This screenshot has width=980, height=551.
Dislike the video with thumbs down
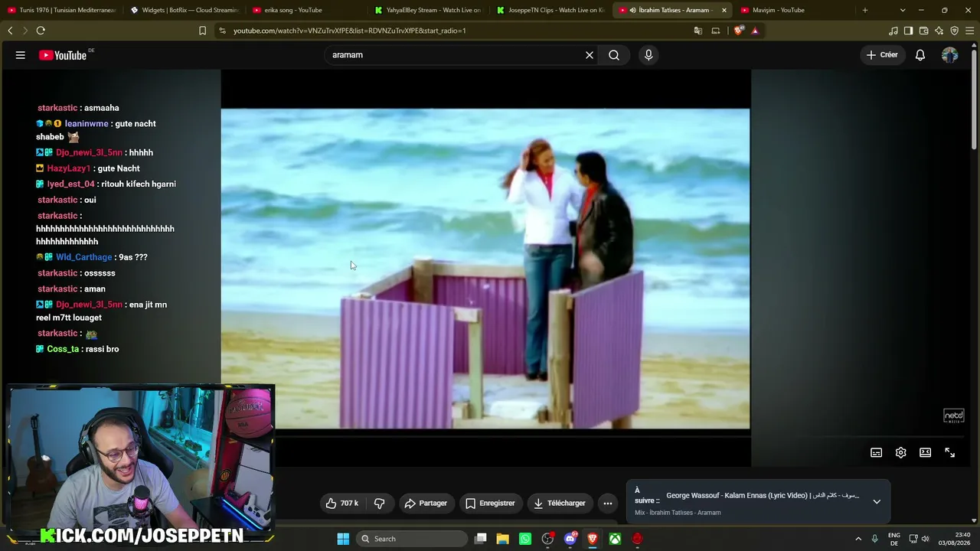point(379,503)
